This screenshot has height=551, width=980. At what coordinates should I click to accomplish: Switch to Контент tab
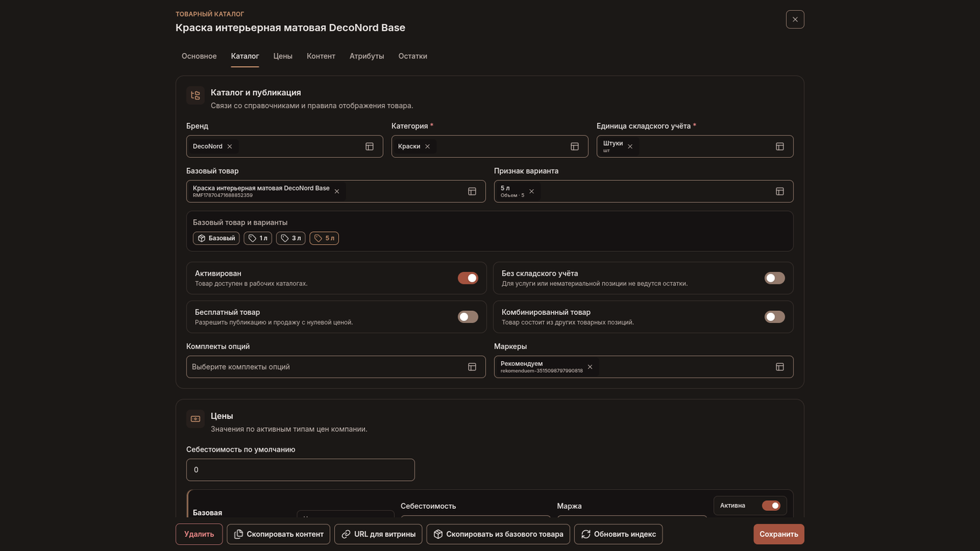[321, 56]
